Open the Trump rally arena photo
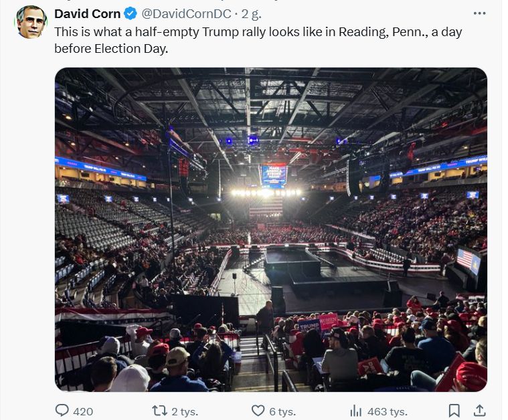 (x=270, y=229)
